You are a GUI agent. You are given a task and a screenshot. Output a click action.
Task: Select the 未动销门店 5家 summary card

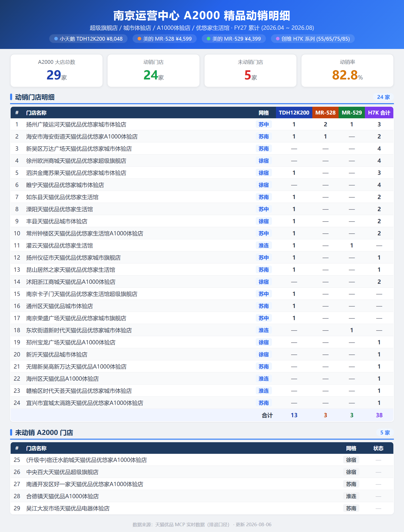(250, 71)
